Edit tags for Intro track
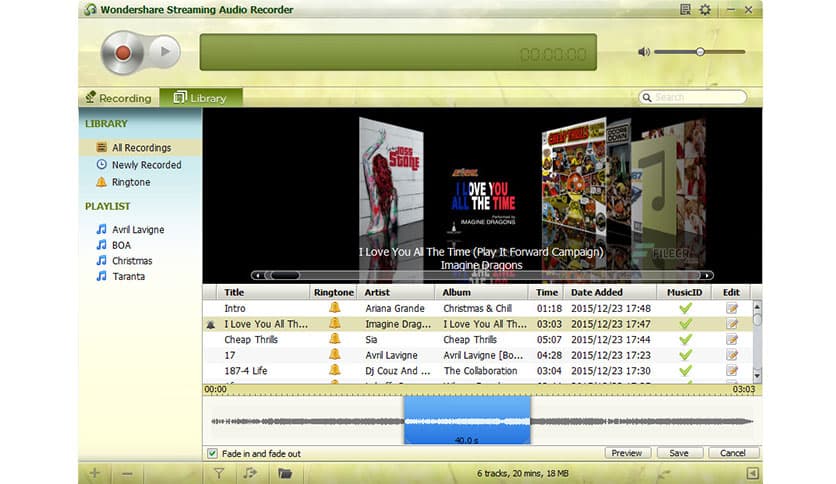This screenshot has width=836, height=484. [732, 308]
